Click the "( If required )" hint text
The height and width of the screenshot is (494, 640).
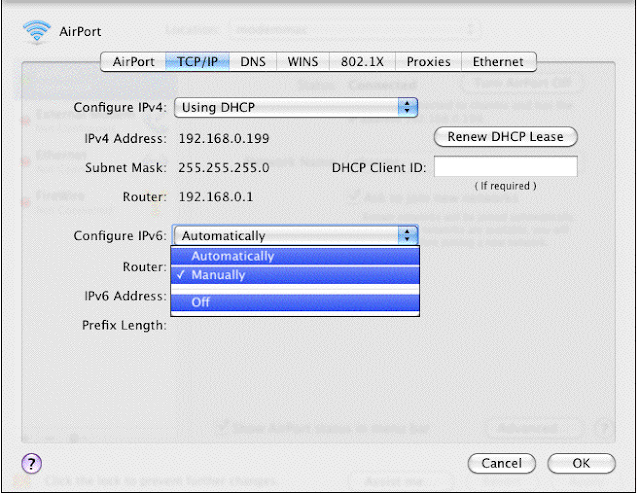click(505, 186)
